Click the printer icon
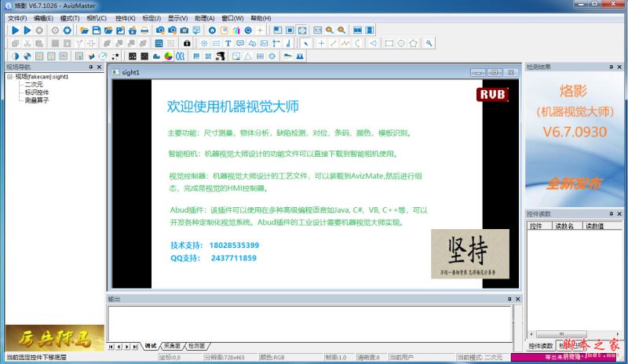628x364 pixels. coord(144,30)
